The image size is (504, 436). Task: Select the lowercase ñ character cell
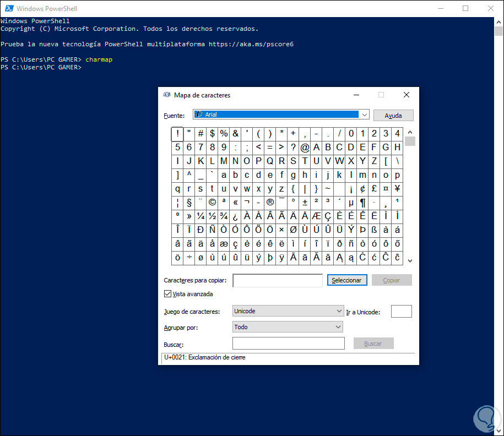pyautogui.click(x=351, y=244)
